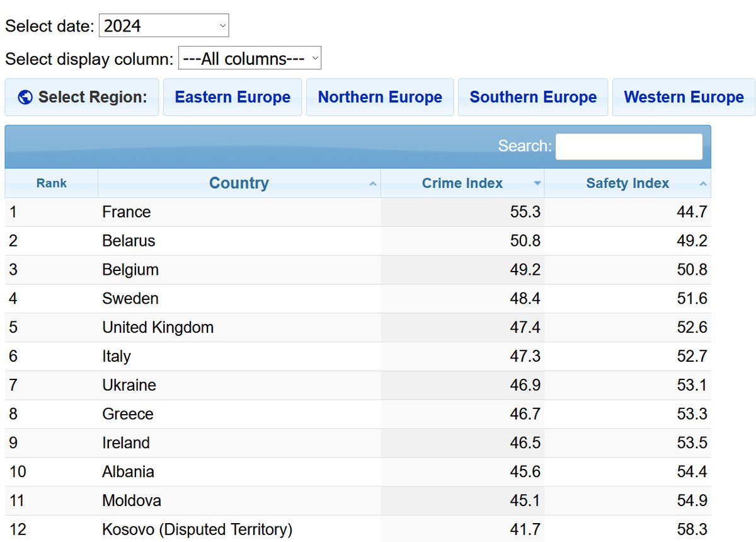Click the globe icon beside Select Region

pyautogui.click(x=25, y=97)
